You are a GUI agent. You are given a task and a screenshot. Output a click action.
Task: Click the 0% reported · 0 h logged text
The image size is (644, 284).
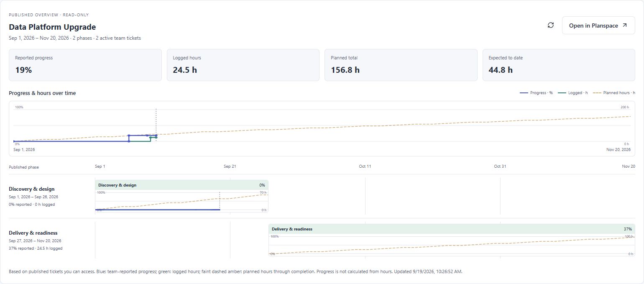[x=32, y=205]
